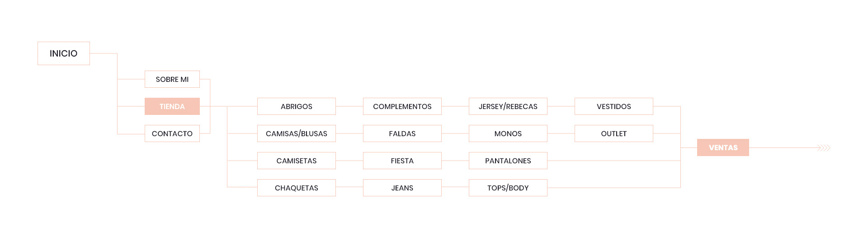Click the INICIO box
This screenshot has height=252, width=868.
coord(64,53)
